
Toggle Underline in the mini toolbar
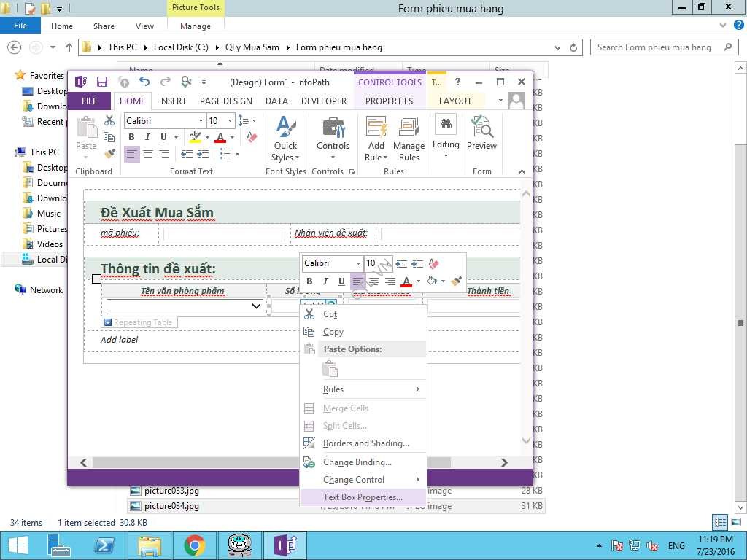[x=341, y=281]
